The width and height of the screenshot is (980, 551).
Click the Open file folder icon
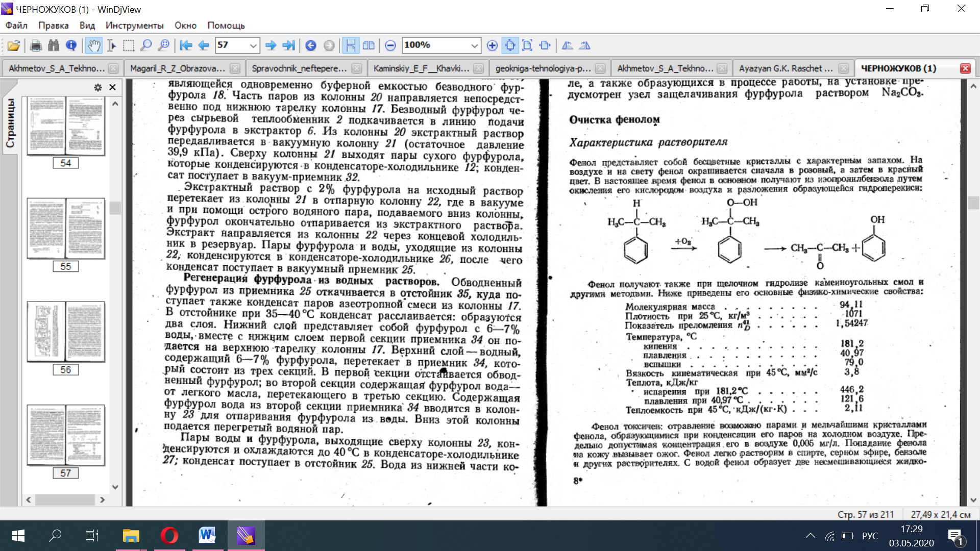(14, 46)
